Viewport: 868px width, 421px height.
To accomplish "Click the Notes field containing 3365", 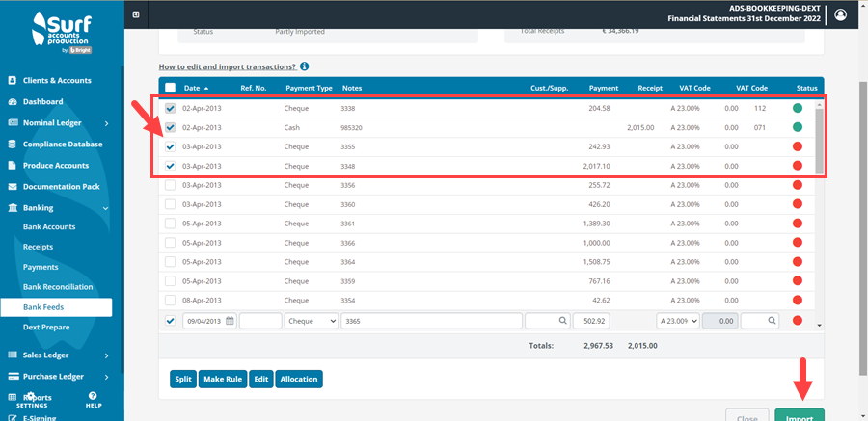I will point(431,321).
